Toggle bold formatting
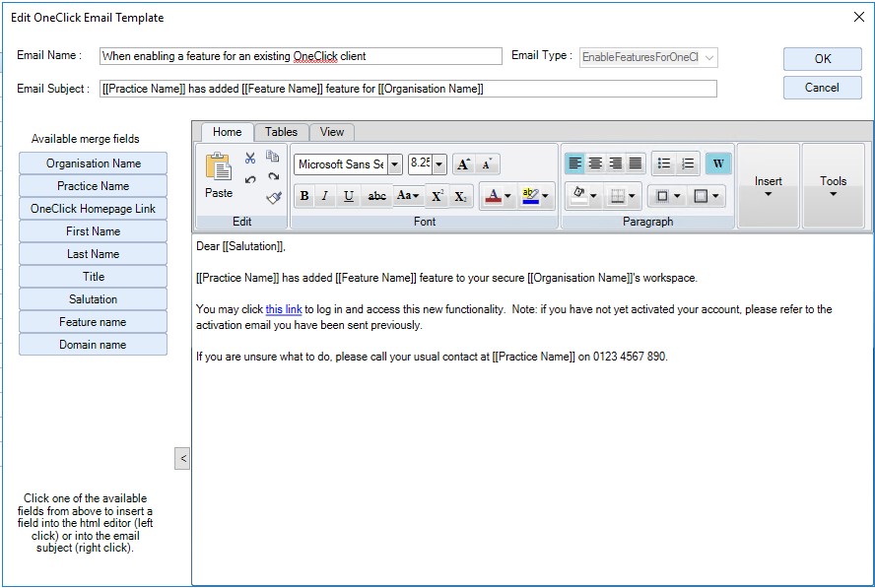875x588 pixels. 304,196
